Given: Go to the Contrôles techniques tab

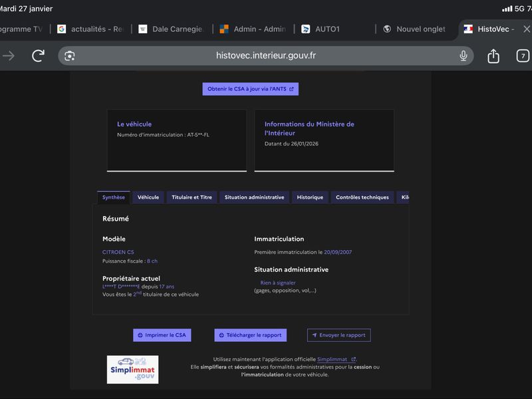Looking at the screenshot, I should click(x=362, y=197).
